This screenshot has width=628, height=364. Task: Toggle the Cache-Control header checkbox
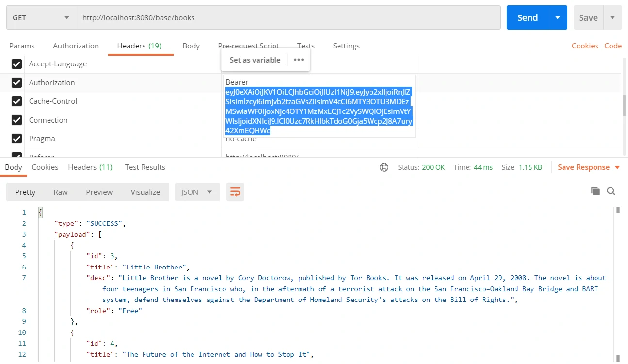(x=17, y=101)
